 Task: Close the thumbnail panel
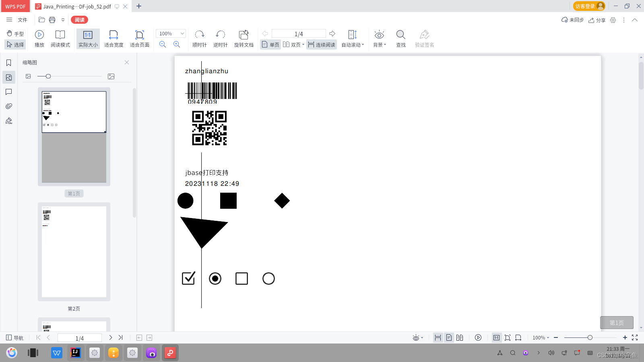127,62
